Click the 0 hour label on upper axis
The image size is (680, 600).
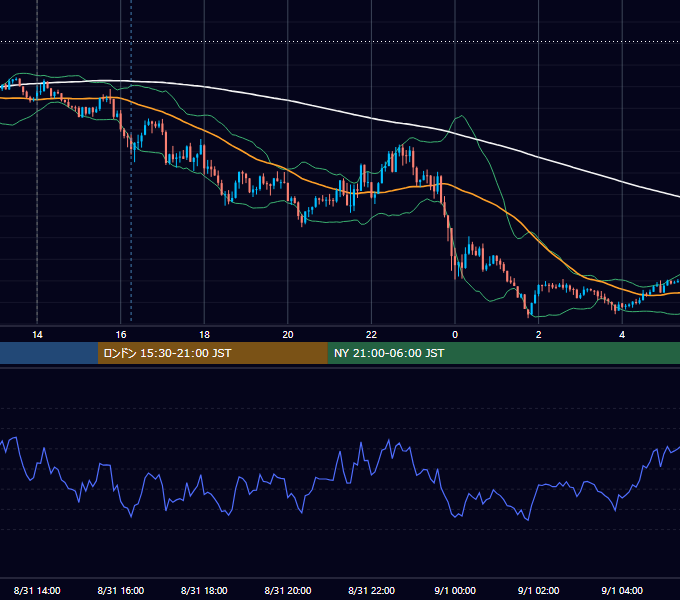455,335
